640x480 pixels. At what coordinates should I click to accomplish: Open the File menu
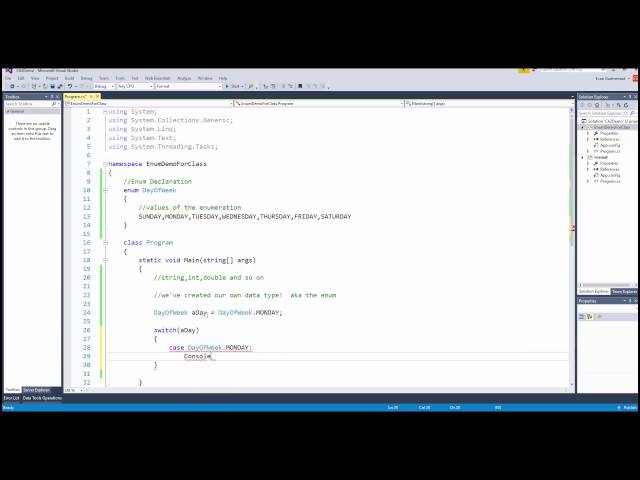(x=8, y=78)
